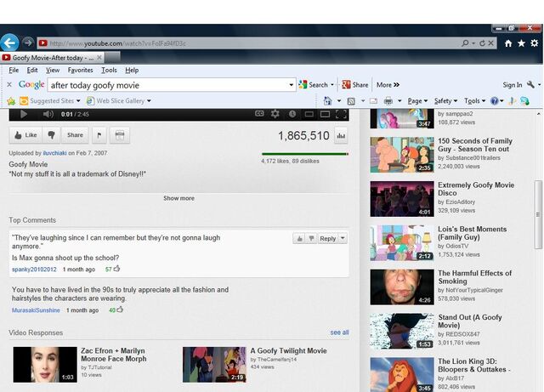Open the browser Home icon
Screen dimensions: 544x392
click(x=508, y=43)
